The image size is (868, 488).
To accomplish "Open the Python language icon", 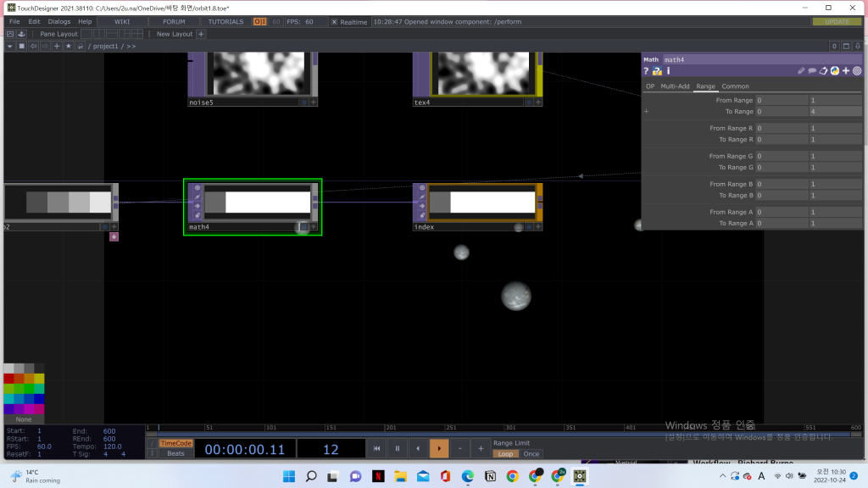I will [835, 71].
